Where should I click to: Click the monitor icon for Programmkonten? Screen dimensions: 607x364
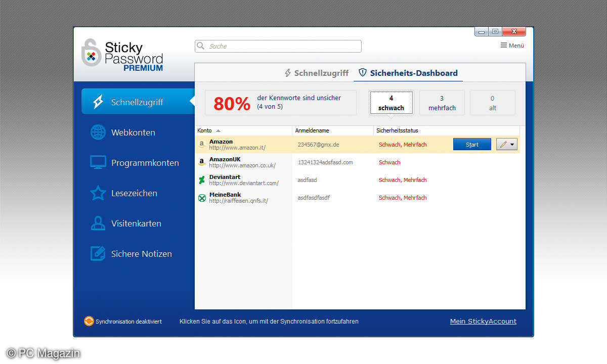pyautogui.click(x=98, y=162)
